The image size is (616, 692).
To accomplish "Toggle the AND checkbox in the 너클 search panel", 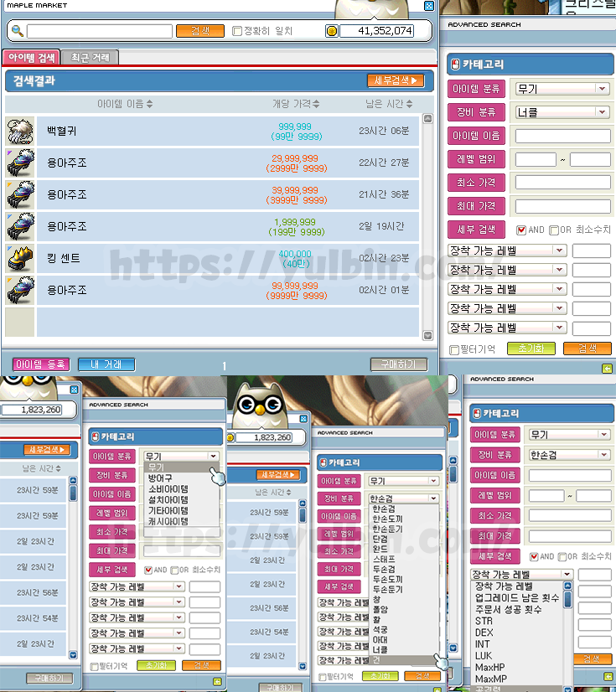I will [x=521, y=230].
